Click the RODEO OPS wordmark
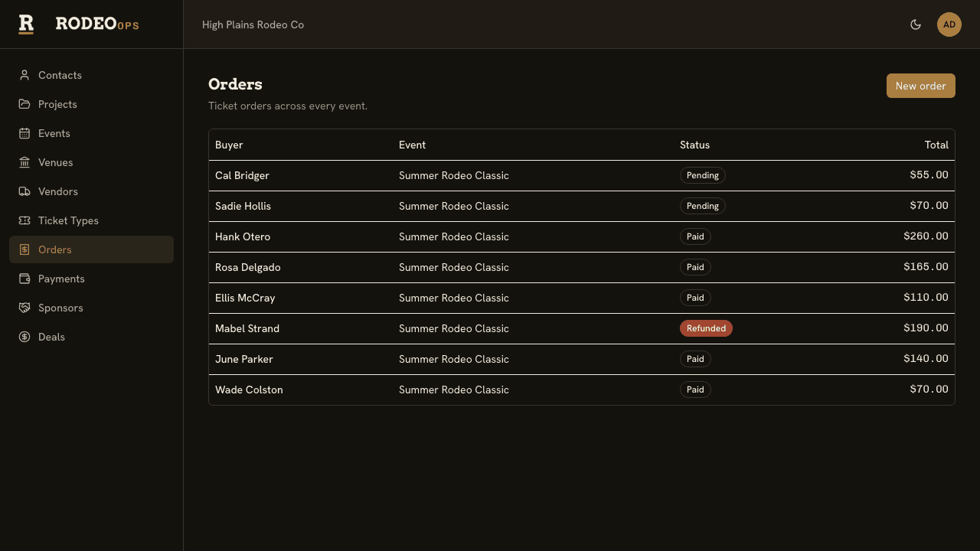This screenshot has width=980, height=551. pos(97,24)
